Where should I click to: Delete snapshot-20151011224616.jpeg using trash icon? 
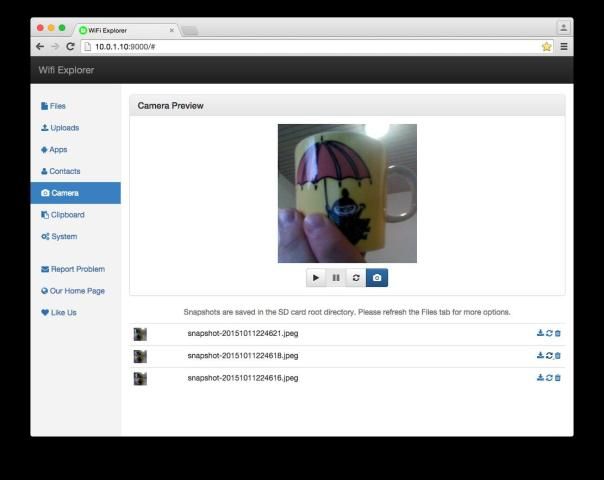click(558, 378)
